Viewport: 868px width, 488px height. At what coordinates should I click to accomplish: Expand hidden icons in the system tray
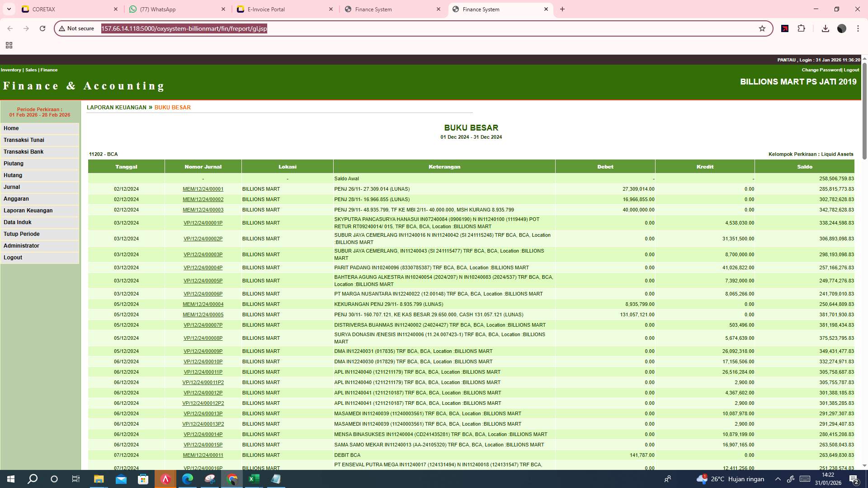click(778, 479)
